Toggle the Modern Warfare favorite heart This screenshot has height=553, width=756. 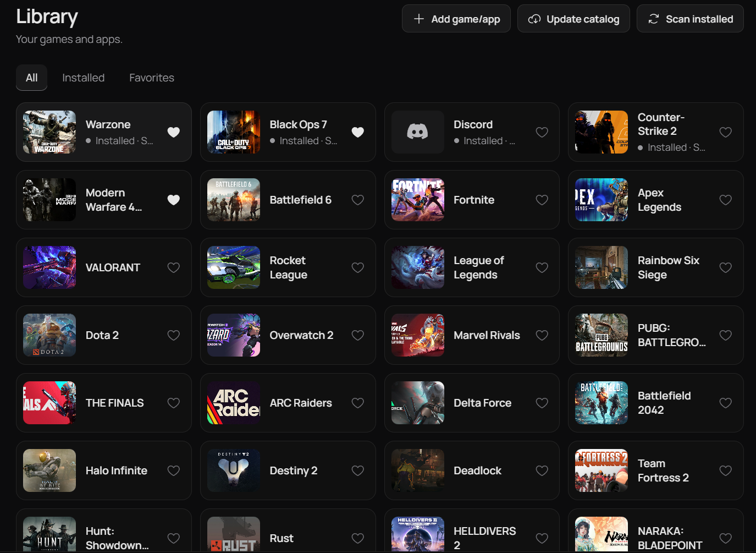[x=174, y=200]
